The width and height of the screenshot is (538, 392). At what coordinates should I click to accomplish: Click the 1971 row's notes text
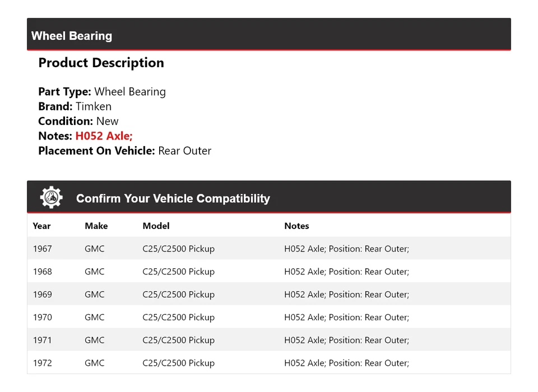tap(346, 340)
